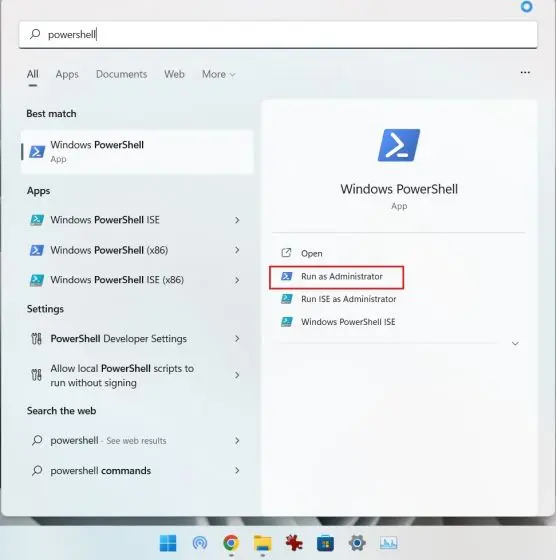
Task: Expand more actions chevron in details pane
Action: (515, 343)
